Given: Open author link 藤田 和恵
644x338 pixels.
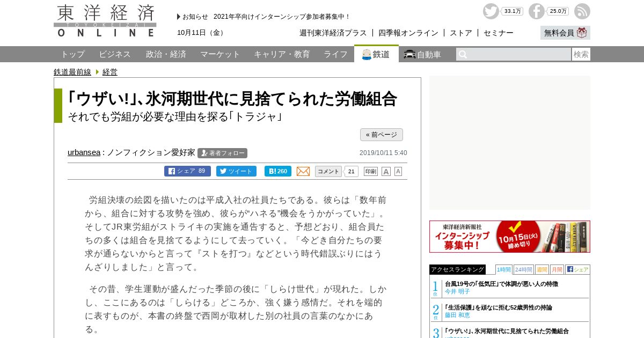Looking at the screenshot, I should click(x=457, y=315).
